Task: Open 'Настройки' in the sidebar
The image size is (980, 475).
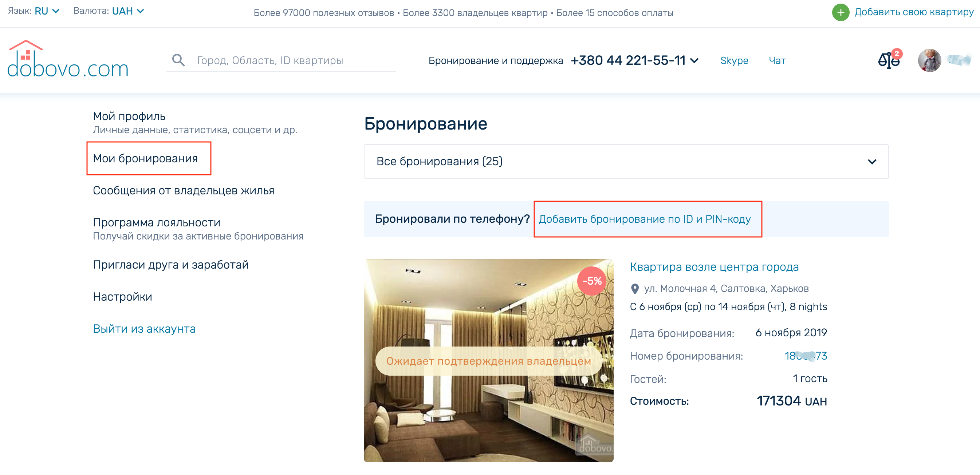Action: point(122,296)
